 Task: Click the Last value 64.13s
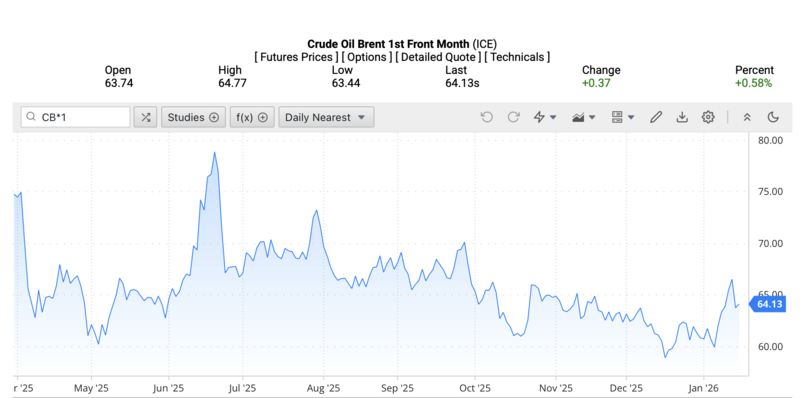tap(462, 83)
